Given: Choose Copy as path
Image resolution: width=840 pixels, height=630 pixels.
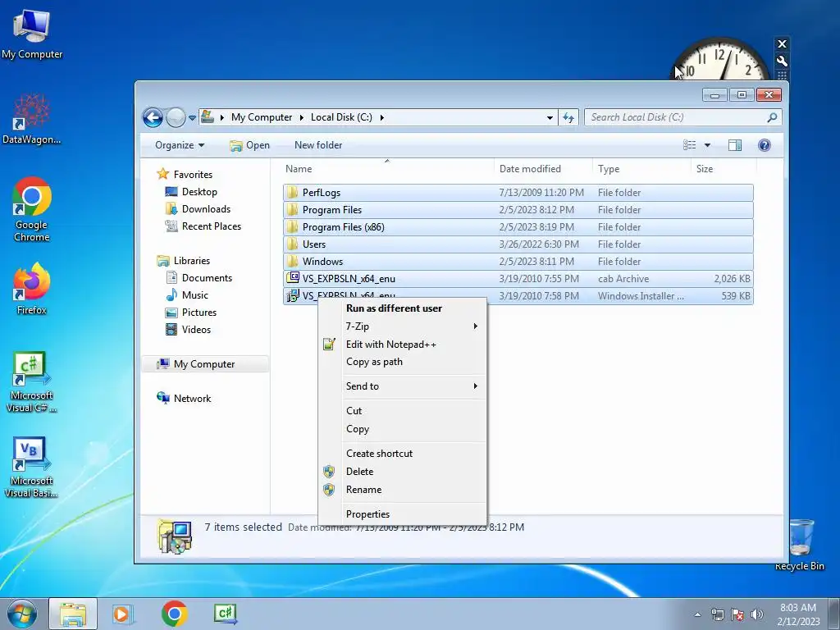Looking at the screenshot, I should 402,362.
